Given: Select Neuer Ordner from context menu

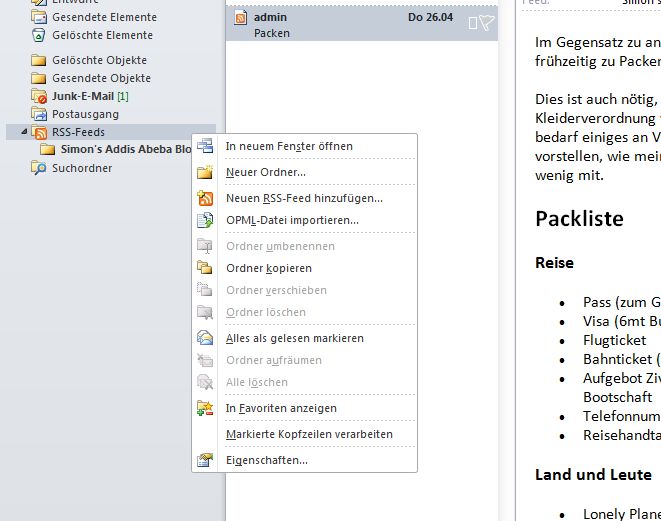Looking at the screenshot, I should pyautogui.click(x=265, y=173).
